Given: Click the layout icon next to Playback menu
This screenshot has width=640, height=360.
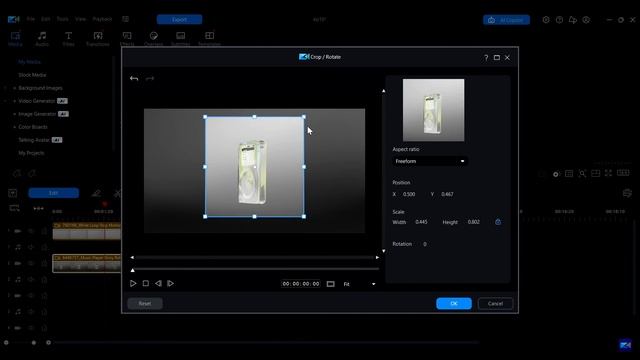Looking at the screenshot, I should [126, 19].
